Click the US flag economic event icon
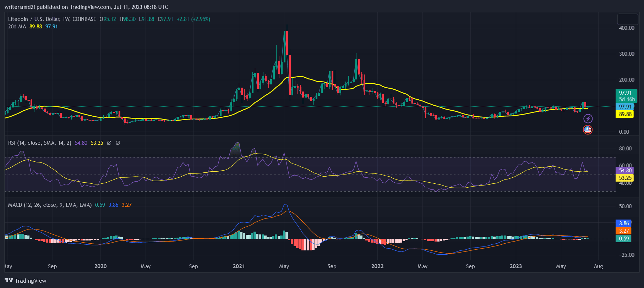 pyautogui.click(x=588, y=130)
